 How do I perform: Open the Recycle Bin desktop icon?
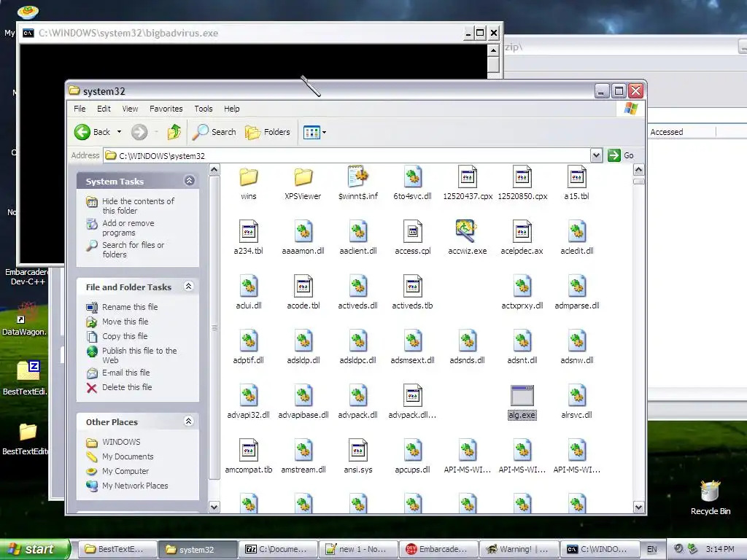pos(711,497)
